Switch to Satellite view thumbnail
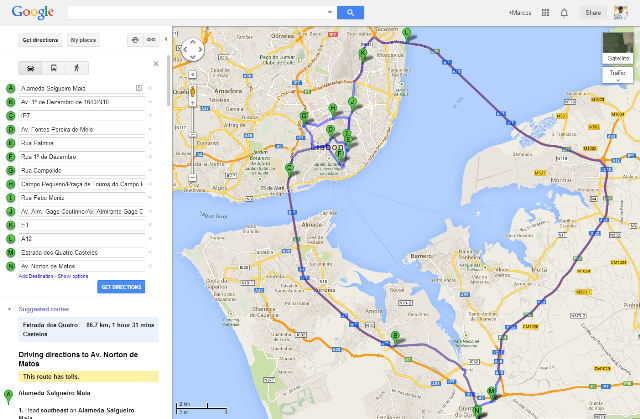640x419 pixels. 618,48
